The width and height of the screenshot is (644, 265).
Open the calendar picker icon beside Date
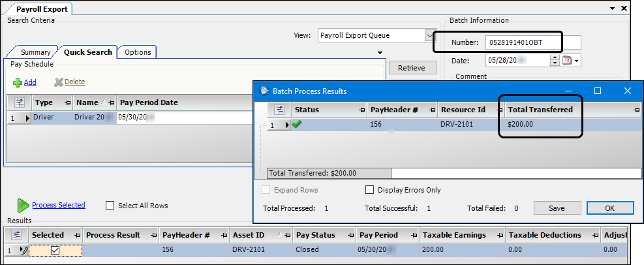[x=567, y=61]
